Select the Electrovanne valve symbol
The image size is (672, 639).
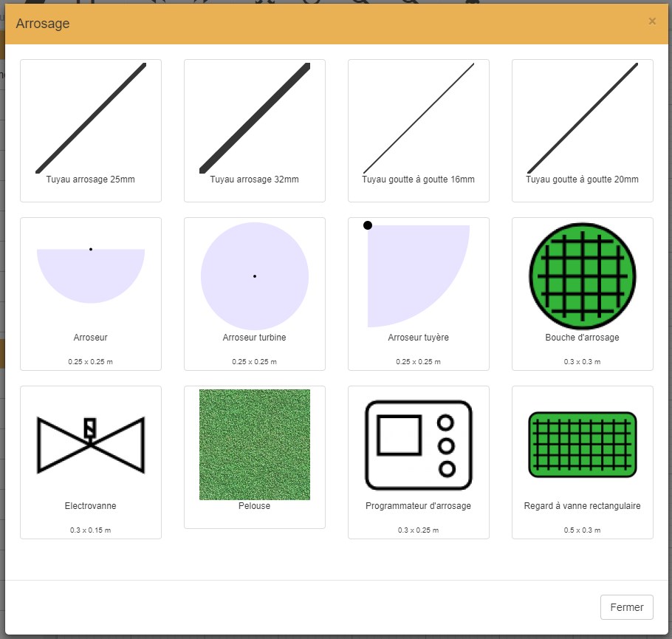click(x=91, y=445)
